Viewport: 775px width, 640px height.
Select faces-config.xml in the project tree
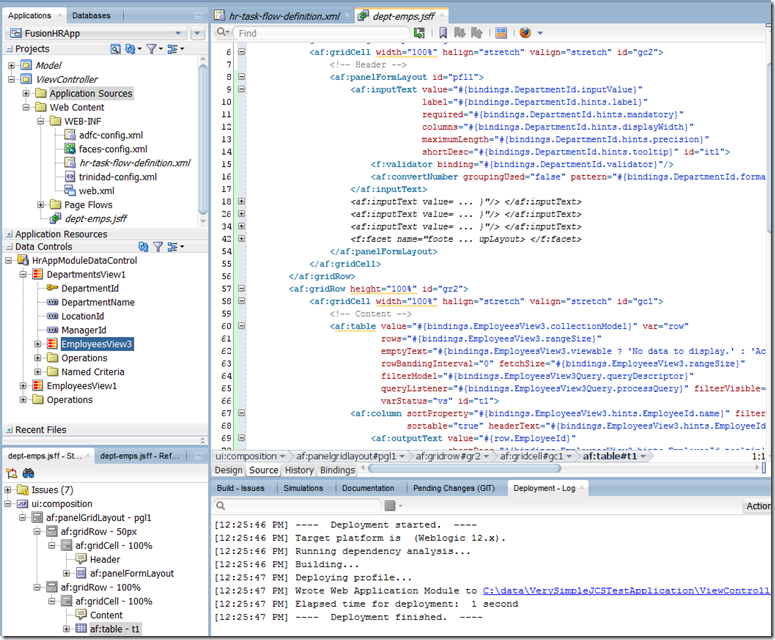(x=111, y=149)
